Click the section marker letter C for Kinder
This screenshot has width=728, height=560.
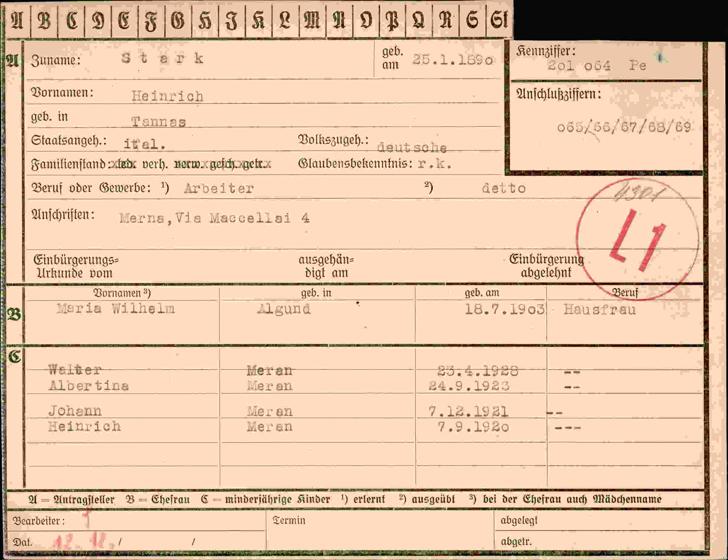click(15, 357)
